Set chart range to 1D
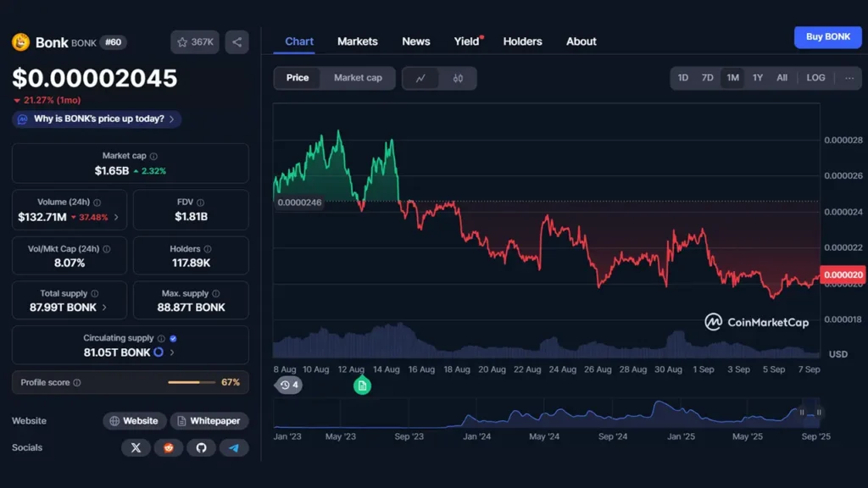Image resolution: width=868 pixels, height=488 pixels. 683,78
